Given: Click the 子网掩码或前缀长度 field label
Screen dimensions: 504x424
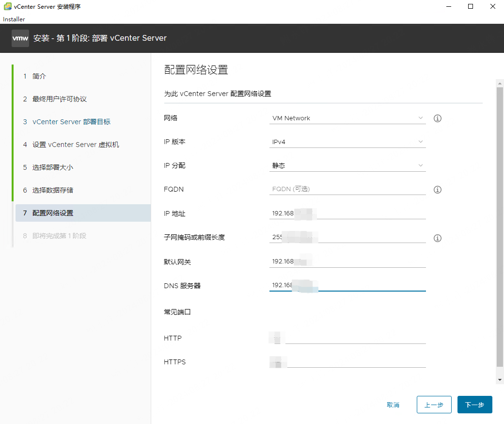Looking at the screenshot, I should pos(194,237).
